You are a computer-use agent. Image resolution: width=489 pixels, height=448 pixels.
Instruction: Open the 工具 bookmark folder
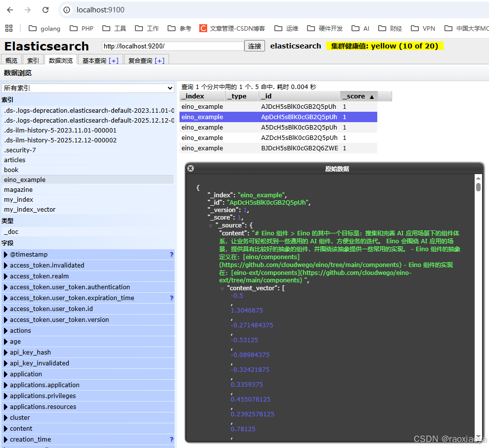114,28
